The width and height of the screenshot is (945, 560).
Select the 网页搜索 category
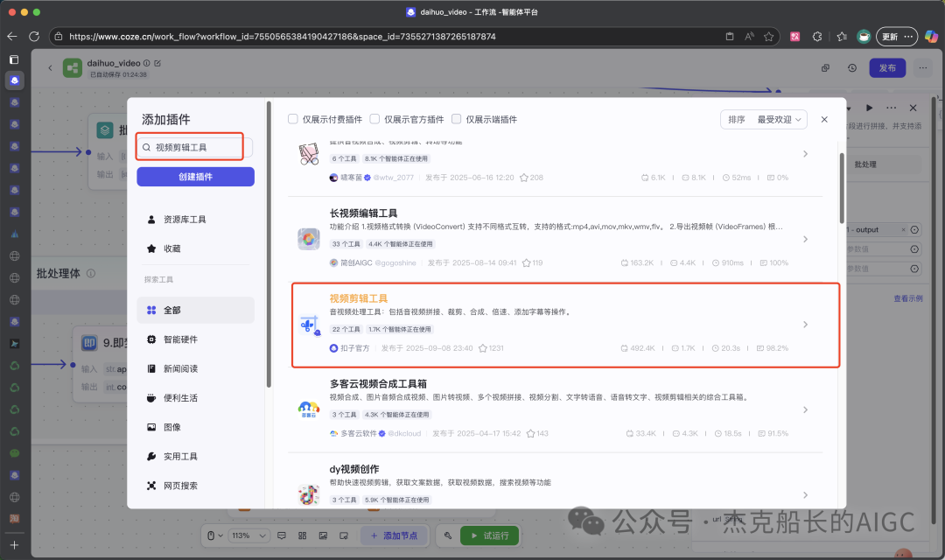pos(195,486)
